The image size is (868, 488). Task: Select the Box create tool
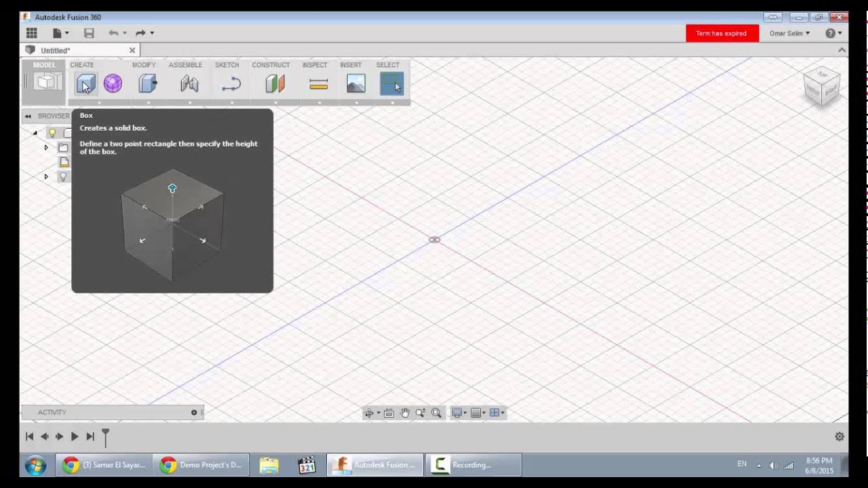(x=85, y=84)
